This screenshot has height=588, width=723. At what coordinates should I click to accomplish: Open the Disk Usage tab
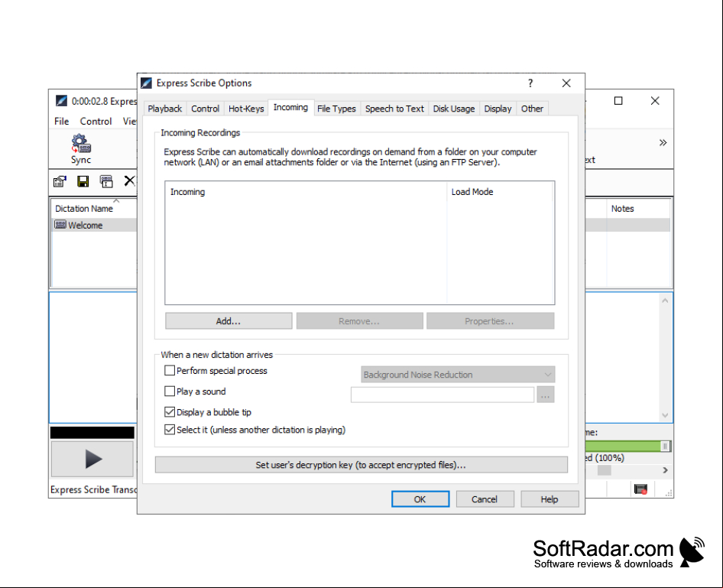pyautogui.click(x=454, y=109)
